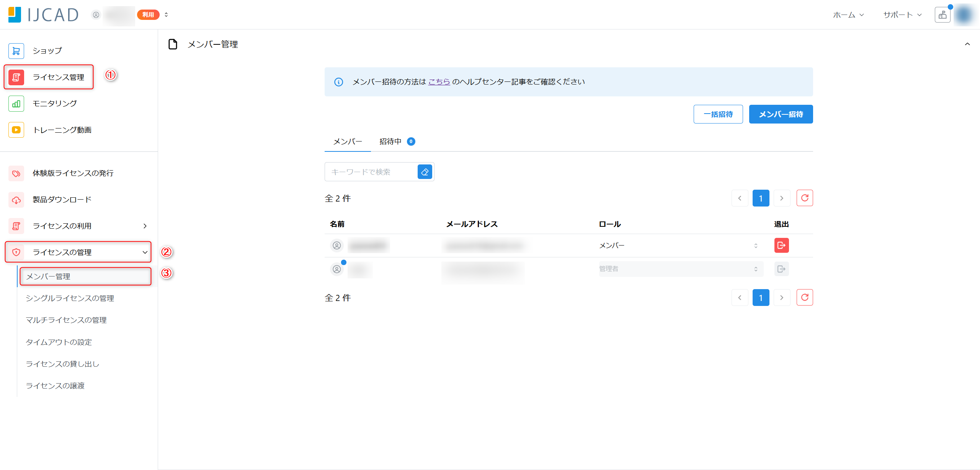Viewport: 980px width, 470px height.
Task: Open the ショップ cart icon
Action: (16, 50)
